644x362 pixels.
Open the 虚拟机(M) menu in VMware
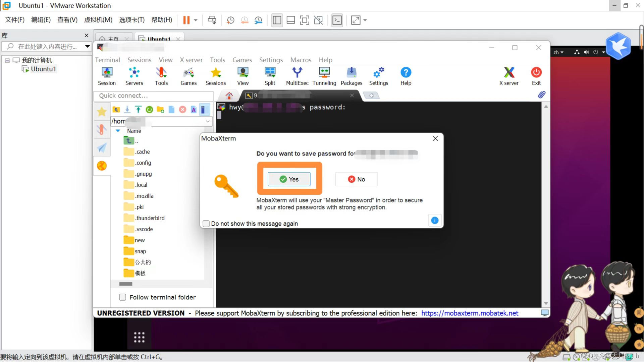tap(98, 20)
